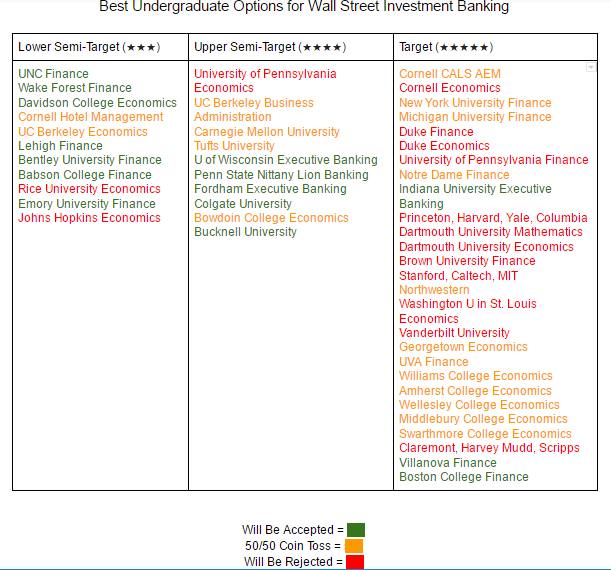Click Cornell CALS AEM entry
The width and height of the screenshot is (611, 570).
click(x=450, y=74)
